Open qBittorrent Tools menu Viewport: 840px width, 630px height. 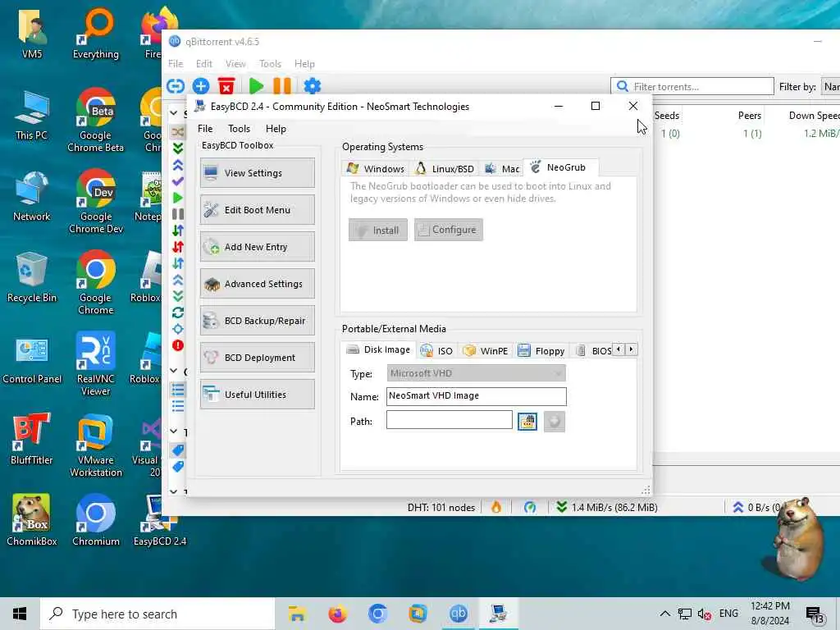270,64
